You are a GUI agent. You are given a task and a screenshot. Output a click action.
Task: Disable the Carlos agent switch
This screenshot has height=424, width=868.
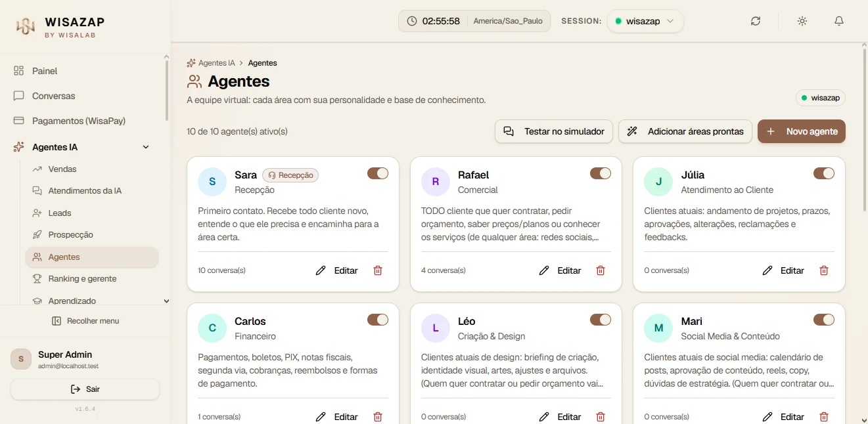point(378,320)
